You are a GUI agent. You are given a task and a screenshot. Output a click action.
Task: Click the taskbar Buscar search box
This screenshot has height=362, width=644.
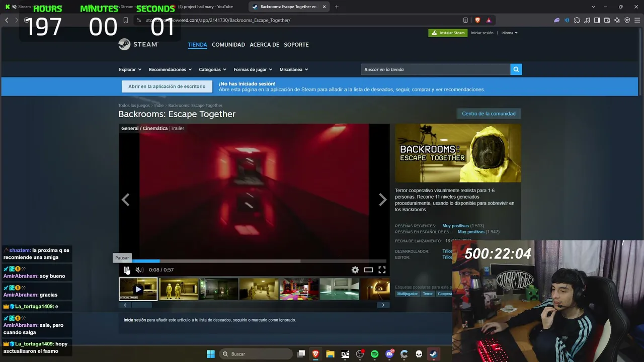click(257, 354)
